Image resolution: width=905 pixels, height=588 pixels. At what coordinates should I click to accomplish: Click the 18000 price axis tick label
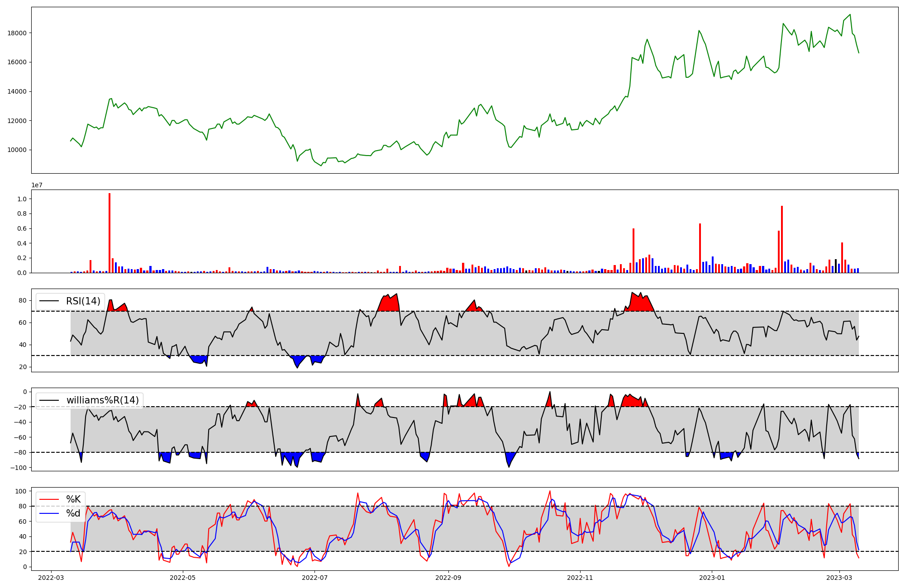(17, 33)
